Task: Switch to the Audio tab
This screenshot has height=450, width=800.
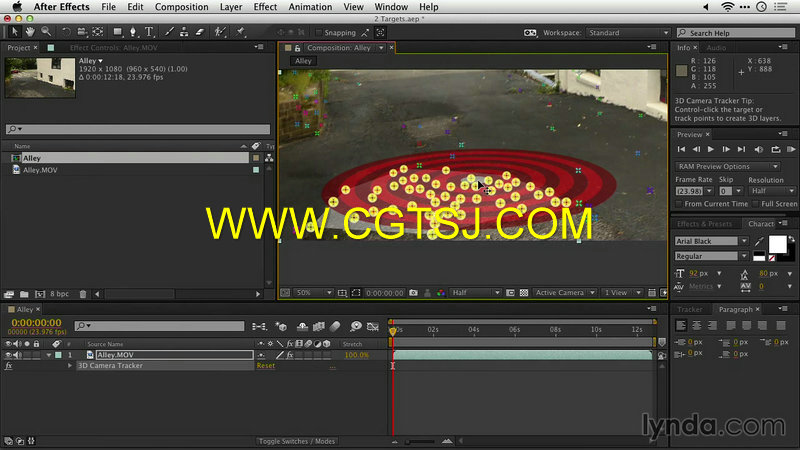Action: coord(716,48)
